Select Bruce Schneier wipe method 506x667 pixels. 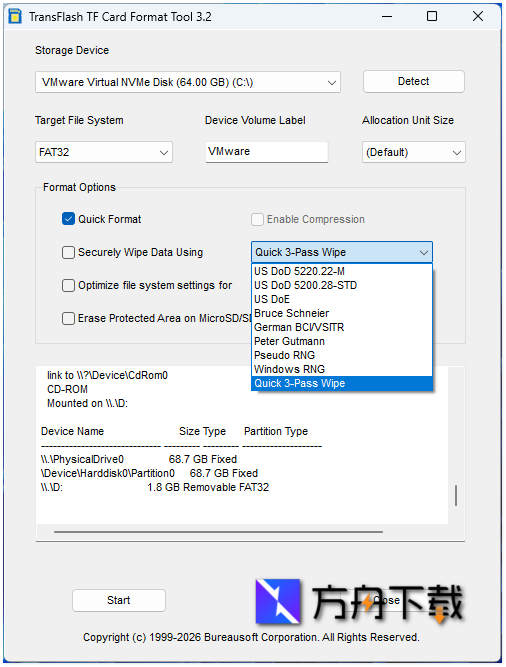[x=342, y=313]
